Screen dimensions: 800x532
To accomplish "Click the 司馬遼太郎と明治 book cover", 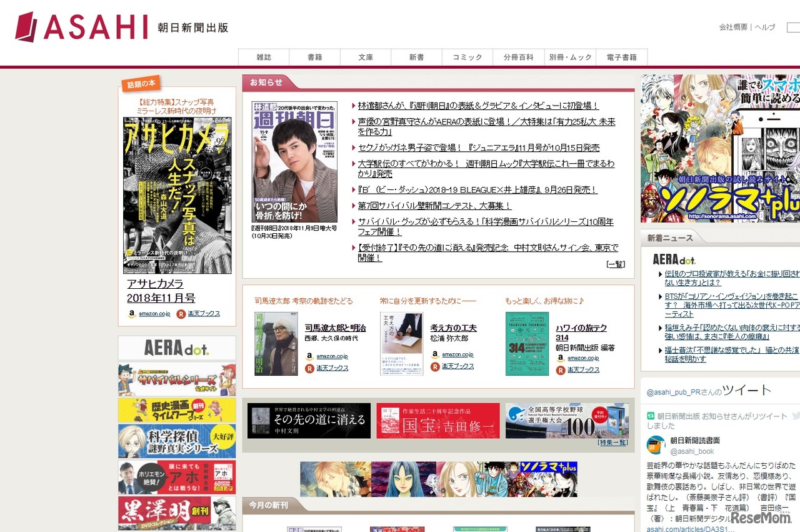I will (276, 344).
